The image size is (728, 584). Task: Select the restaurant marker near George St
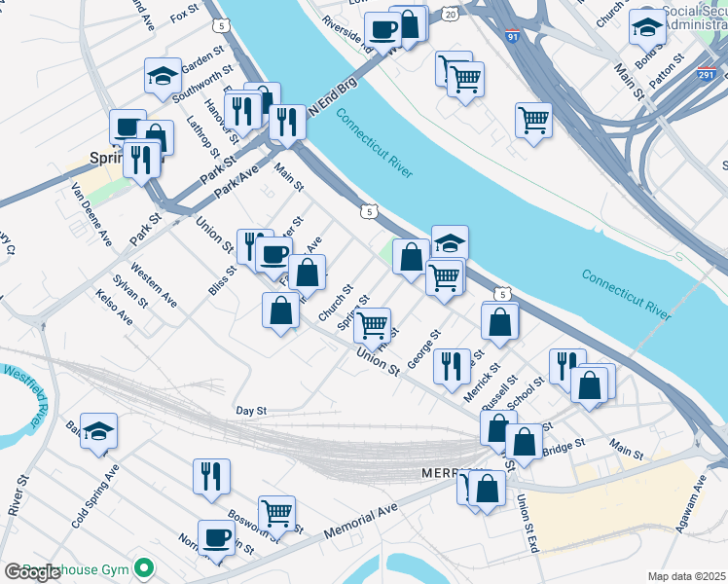(x=452, y=369)
